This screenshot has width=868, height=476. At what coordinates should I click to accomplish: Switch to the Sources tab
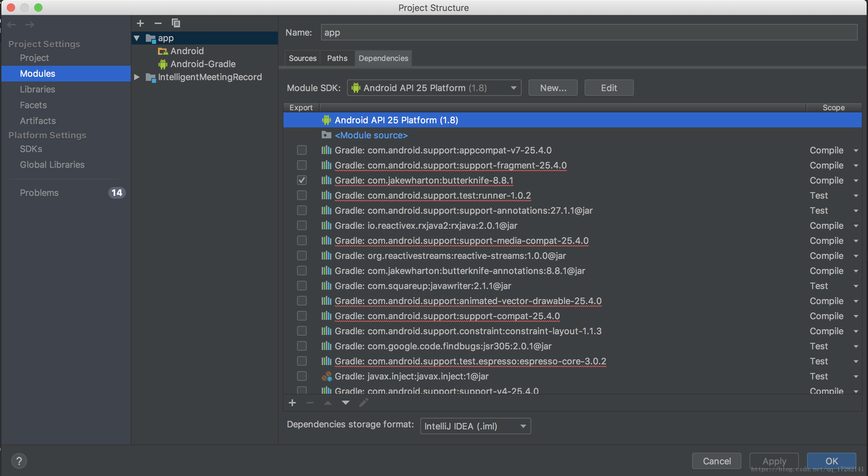303,58
